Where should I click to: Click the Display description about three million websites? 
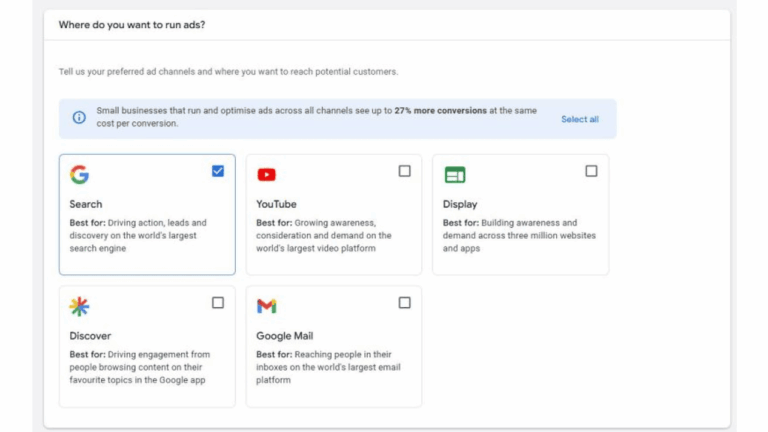point(519,236)
